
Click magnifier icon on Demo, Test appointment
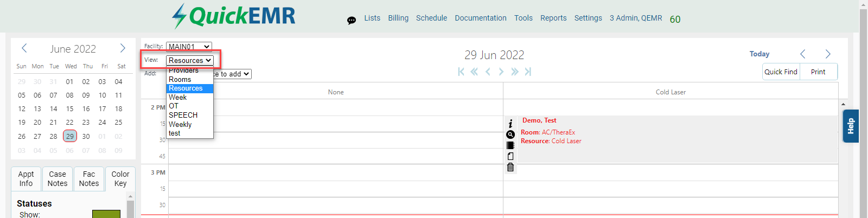coord(510,134)
